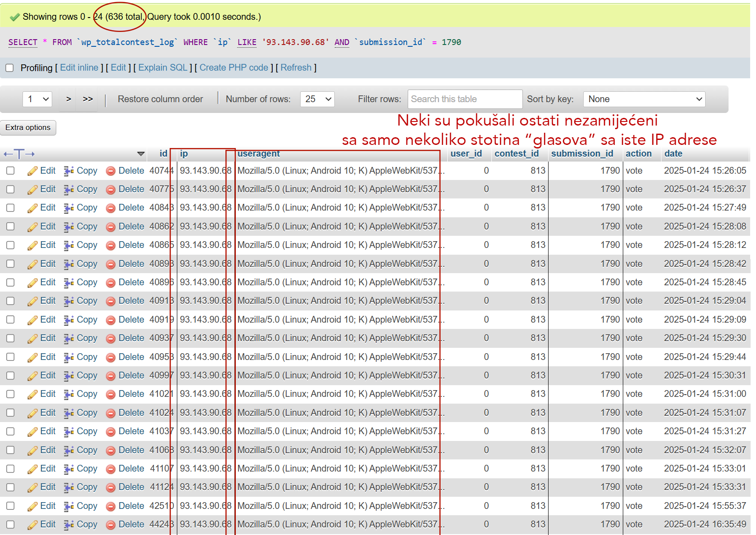Sort by the ip column header
This screenshot has height=535, width=756.
coord(184,153)
